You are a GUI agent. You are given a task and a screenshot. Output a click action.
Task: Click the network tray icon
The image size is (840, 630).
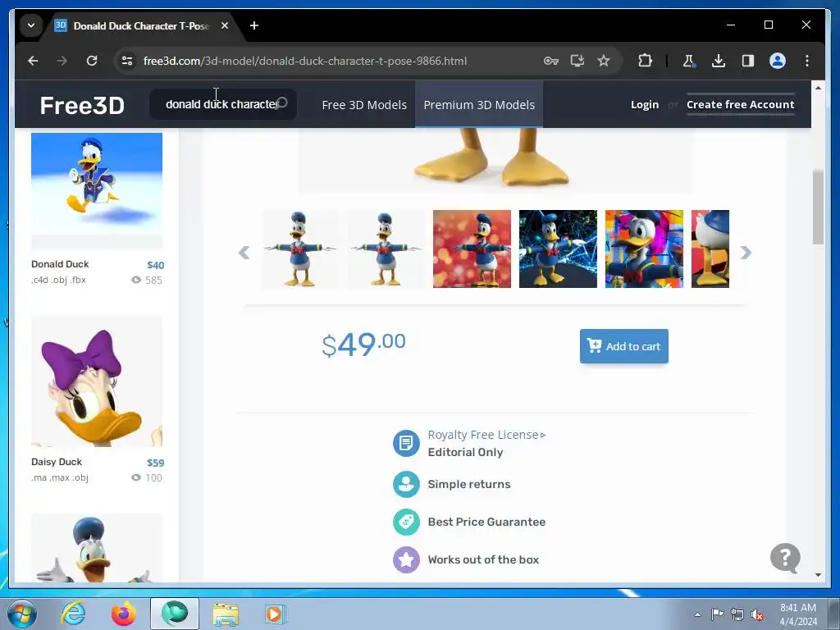click(x=737, y=614)
